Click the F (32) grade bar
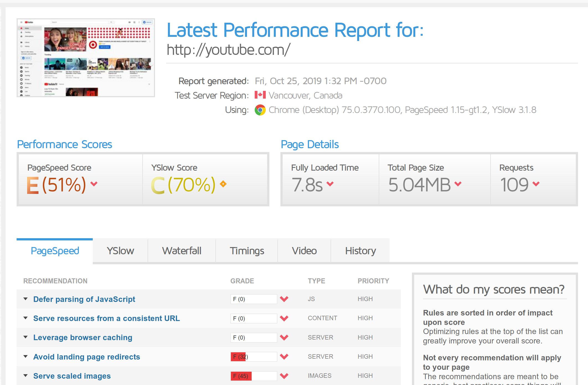The image size is (588, 385). point(254,357)
